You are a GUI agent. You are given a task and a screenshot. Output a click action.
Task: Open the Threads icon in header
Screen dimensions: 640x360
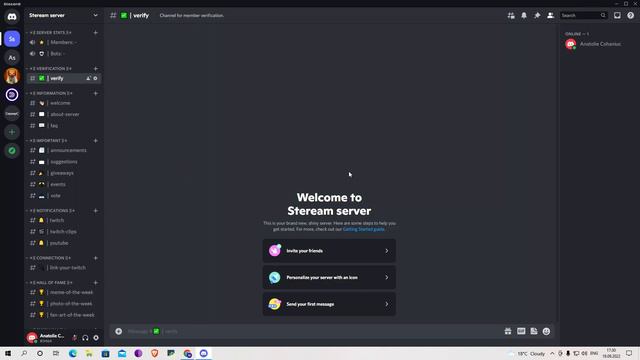(x=511, y=16)
